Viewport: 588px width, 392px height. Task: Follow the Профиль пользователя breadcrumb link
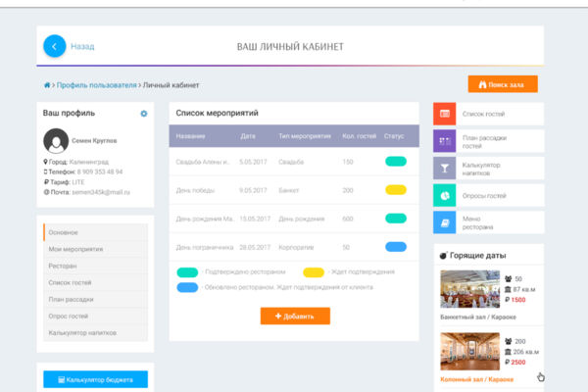(x=97, y=85)
